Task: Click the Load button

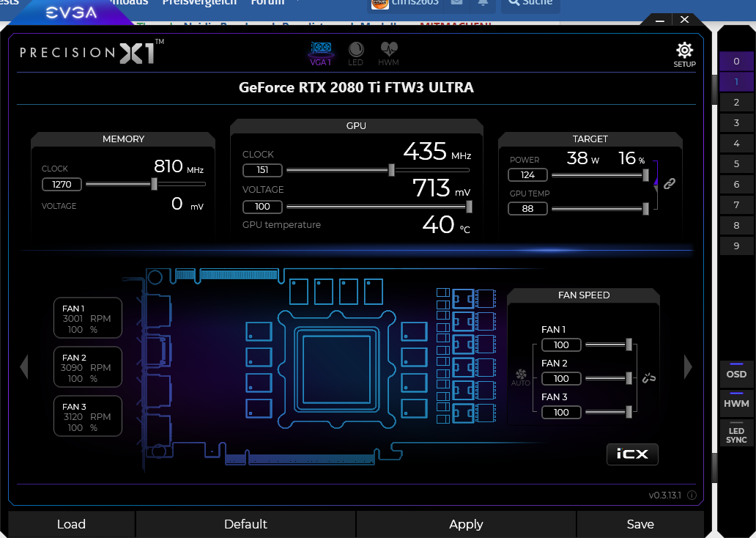Action: click(71, 524)
